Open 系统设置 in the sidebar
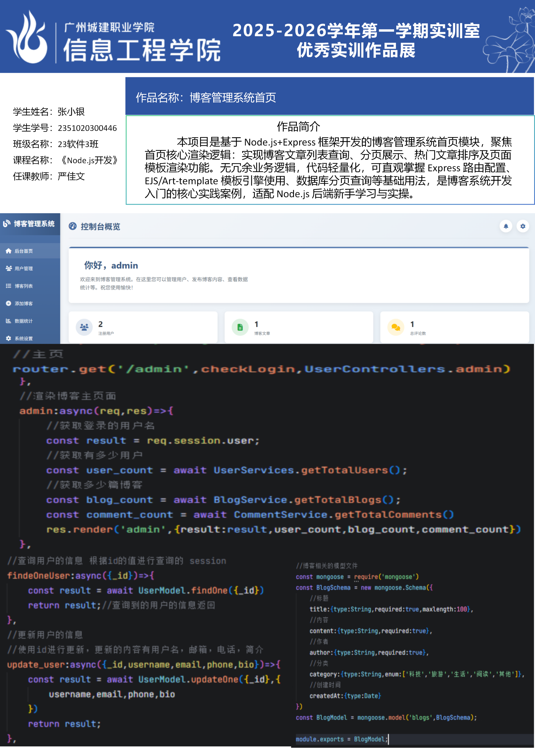Screen dimensions: 535x756 (24, 338)
